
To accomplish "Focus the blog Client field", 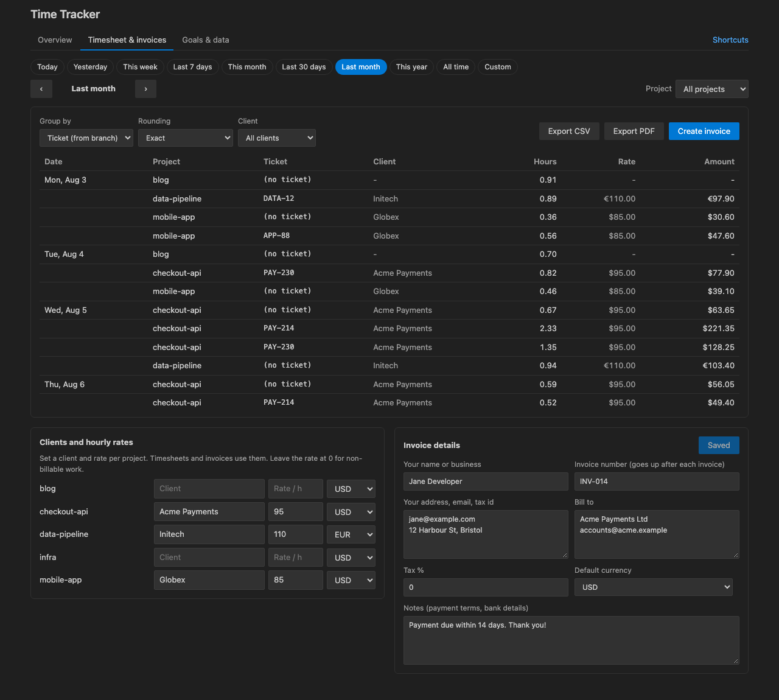I will tap(209, 489).
